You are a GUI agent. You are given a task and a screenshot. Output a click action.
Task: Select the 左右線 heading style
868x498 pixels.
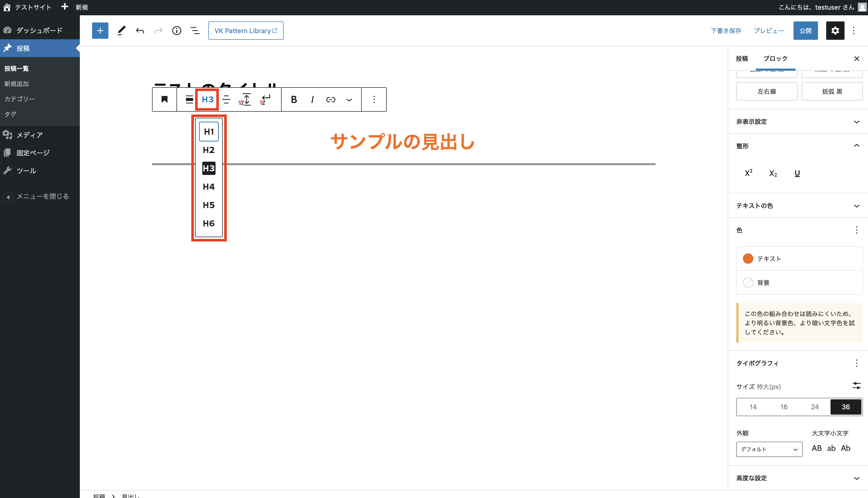click(766, 91)
